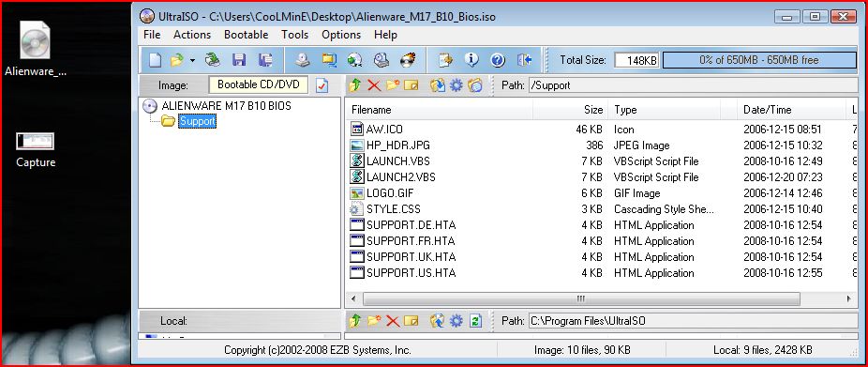868x367 pixels.
Task: Click the Exit door icon in toolbar
Action: click(x=524, y=60)
